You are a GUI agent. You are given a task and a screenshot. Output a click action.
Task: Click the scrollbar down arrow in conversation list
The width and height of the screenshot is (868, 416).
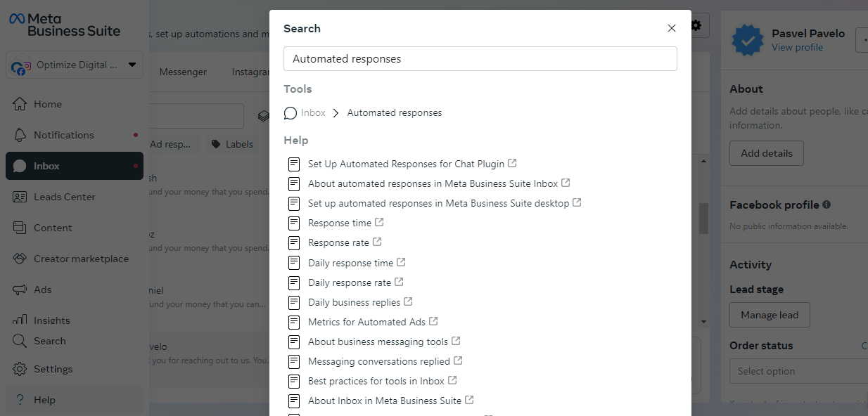click(703, 321)
